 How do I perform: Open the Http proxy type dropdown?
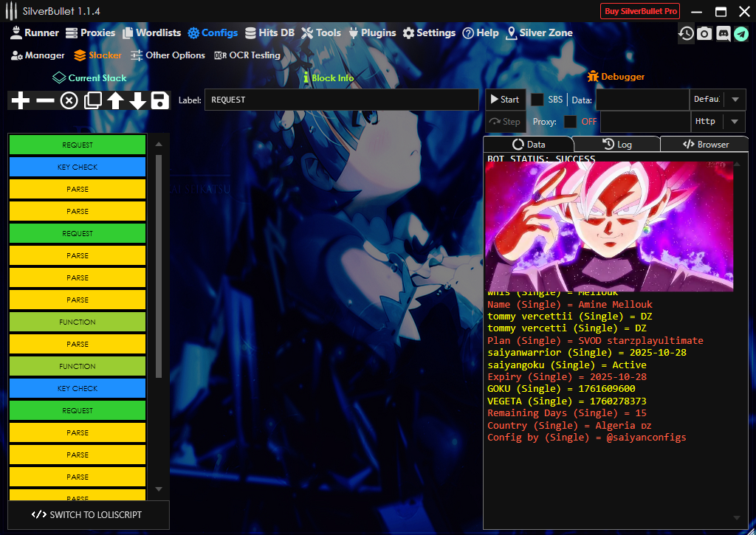pos(718,122)
